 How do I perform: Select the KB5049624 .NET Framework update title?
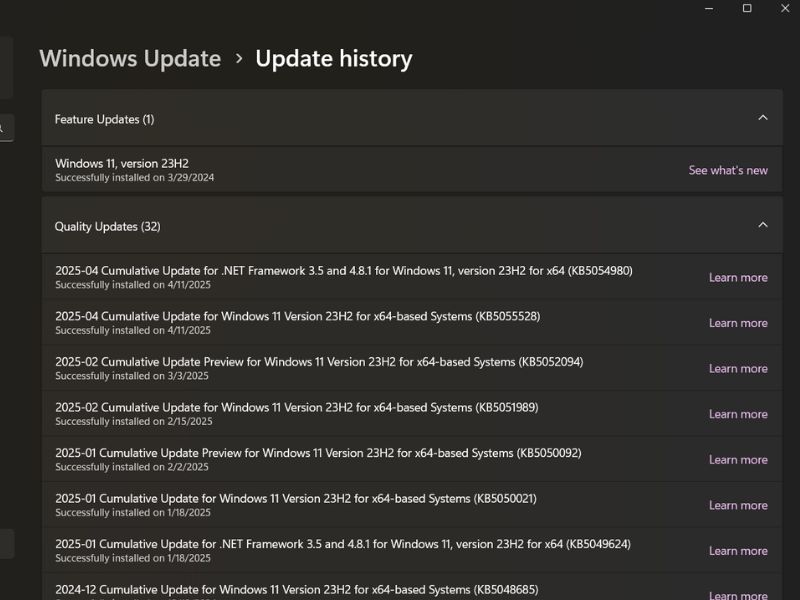click(343, 544)
